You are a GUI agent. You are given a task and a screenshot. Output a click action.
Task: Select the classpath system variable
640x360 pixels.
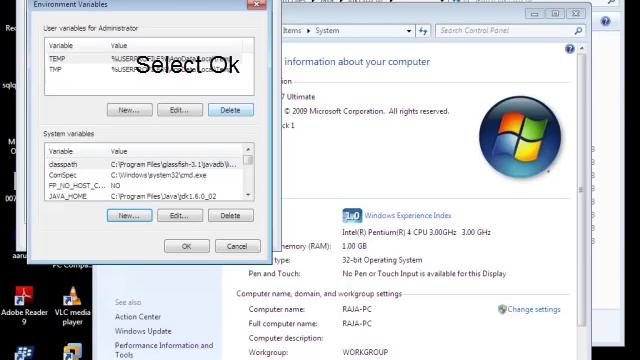tap(144, 164)
